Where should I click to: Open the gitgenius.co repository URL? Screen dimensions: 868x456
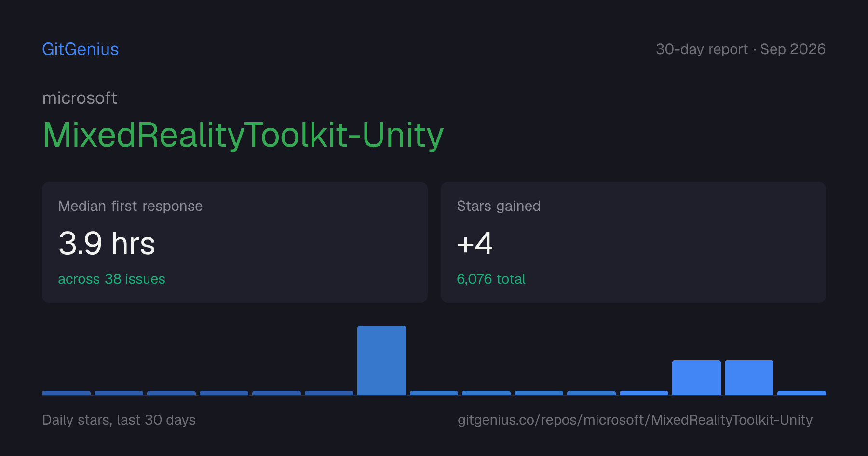tap(635, 420)
